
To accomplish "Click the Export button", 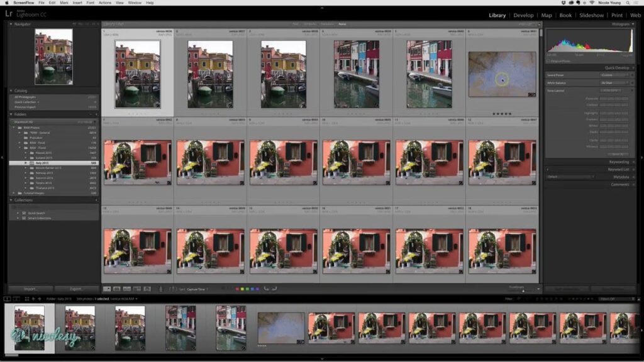I will [x=77, y=289].
